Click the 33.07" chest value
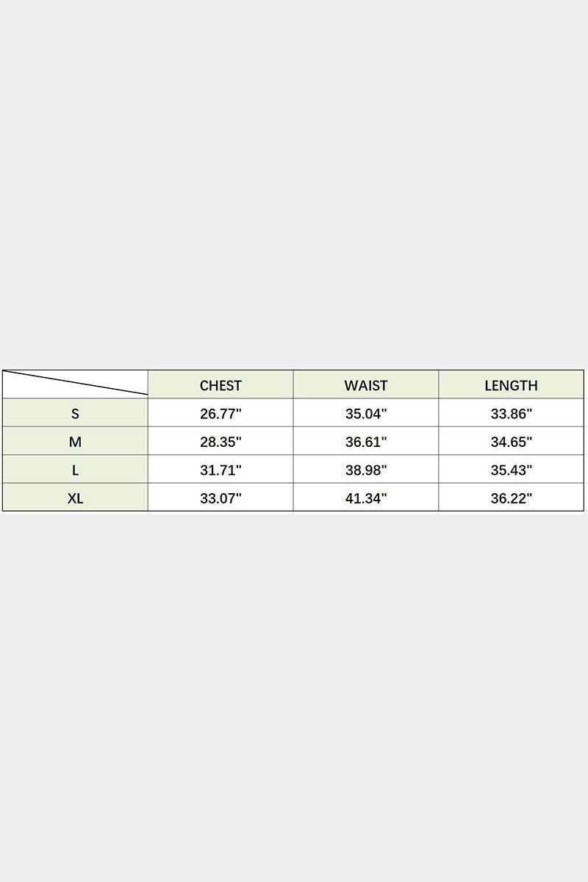 [x=220, y=498]
